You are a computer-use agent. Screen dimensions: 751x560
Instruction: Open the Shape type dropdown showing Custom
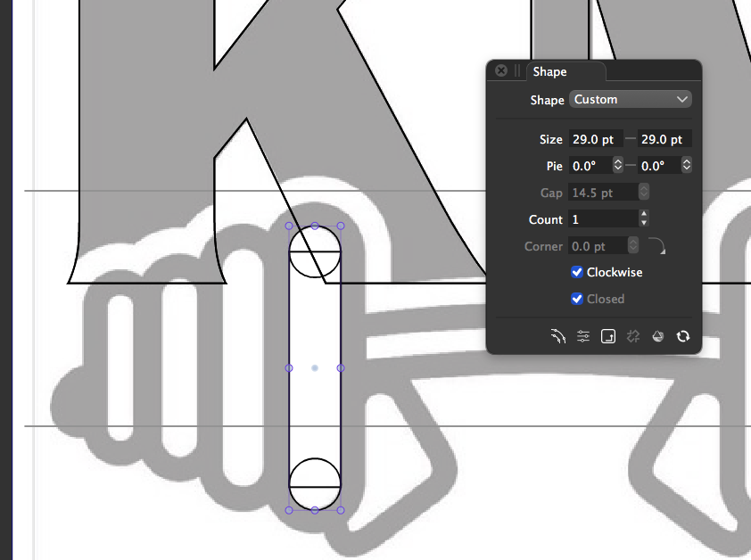[x=631, y=99]
